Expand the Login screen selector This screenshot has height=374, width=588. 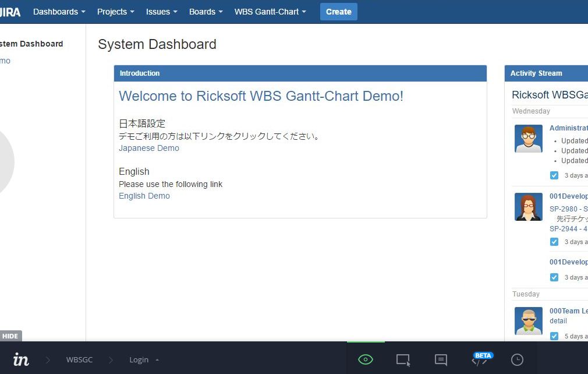(144, 360)
